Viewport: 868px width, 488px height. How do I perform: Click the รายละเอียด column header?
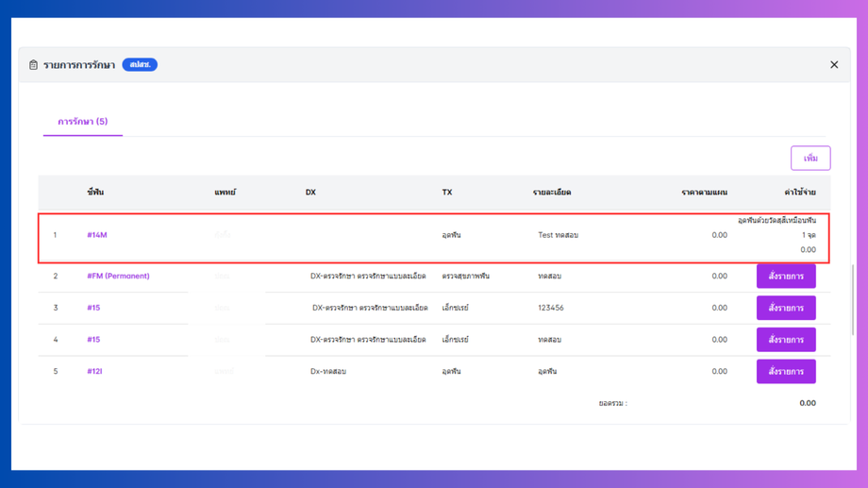552,193
